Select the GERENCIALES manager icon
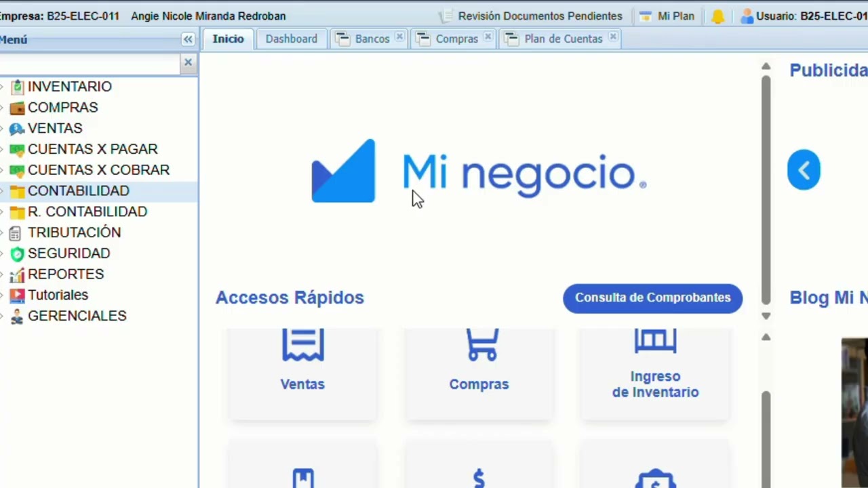The width and height of the screenshot is (868, 488). click(17, 317)
